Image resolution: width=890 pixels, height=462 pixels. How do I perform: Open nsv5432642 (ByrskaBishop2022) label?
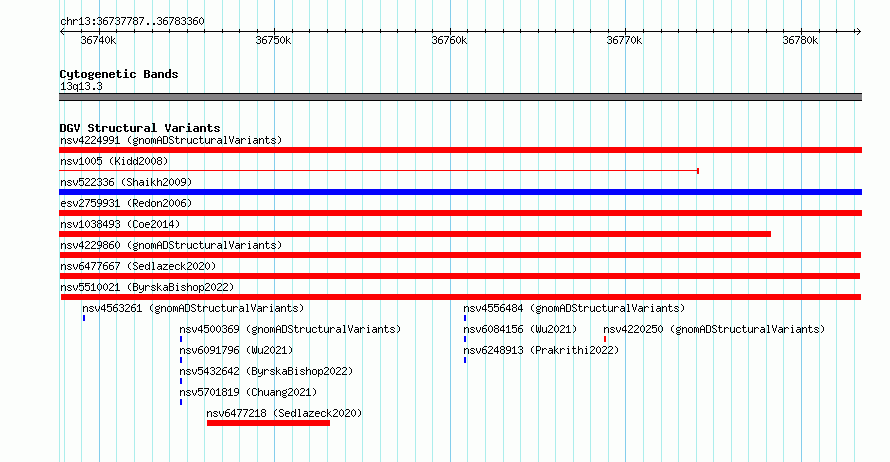266,371
